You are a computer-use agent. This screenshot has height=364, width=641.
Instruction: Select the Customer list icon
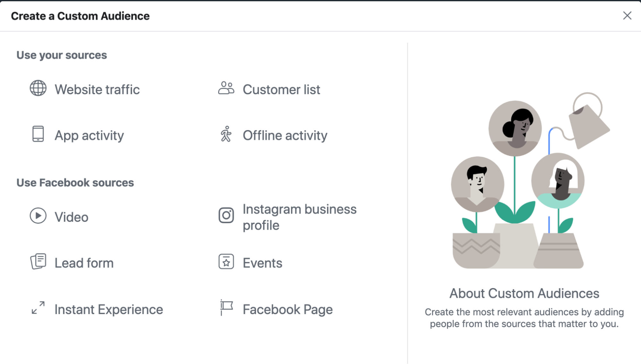tap(227, 88)
